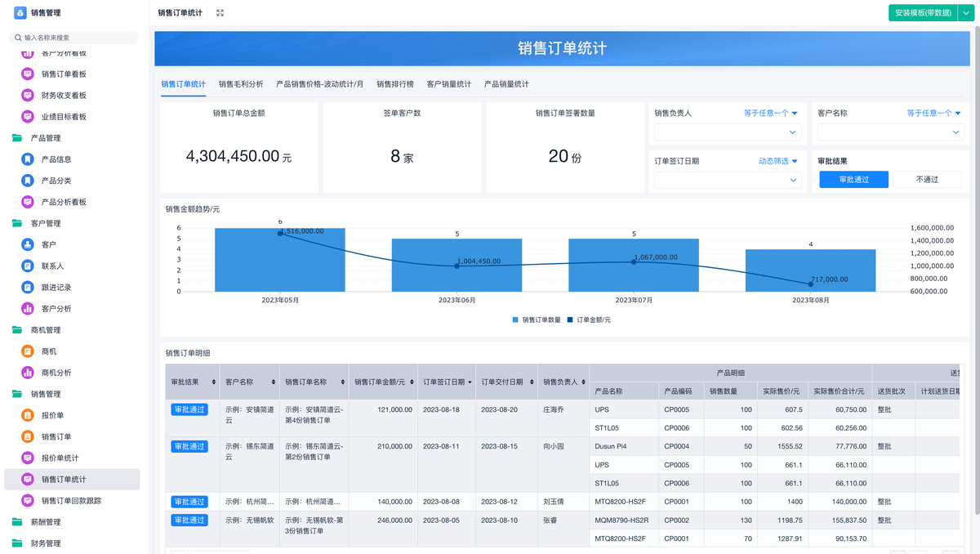Click the 报价单 icon in sidebar
The width and height of the screenshot is (980, 554).
click(x=28, y=415)
